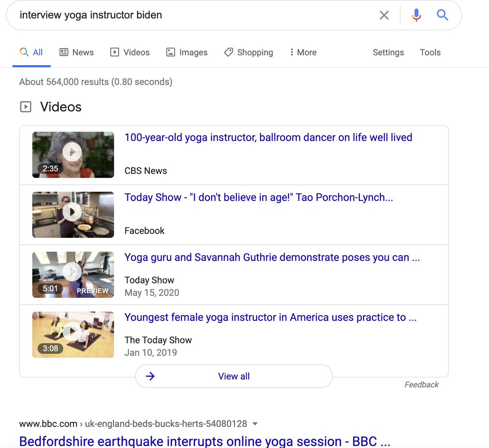Play the youngest female yoga instructor video thumbnail
Image resolution: width=489 pixels, height=448 pixels.
click(73, 334)
